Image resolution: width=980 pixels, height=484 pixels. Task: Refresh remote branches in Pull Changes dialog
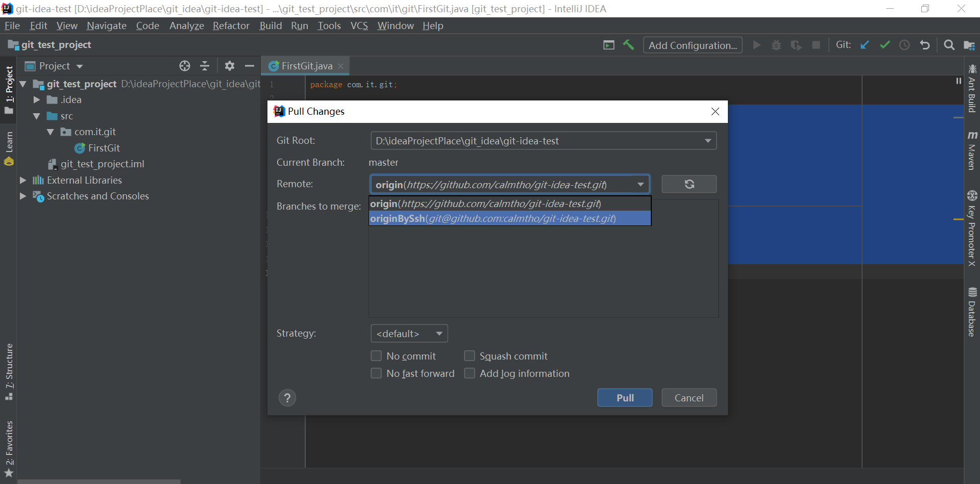pos(689,184)
